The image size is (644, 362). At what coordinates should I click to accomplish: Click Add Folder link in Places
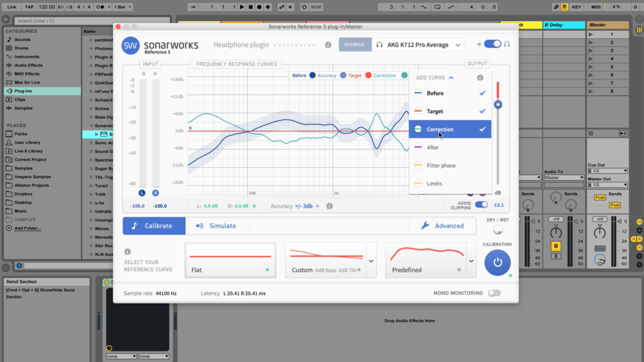coord(28,228)
